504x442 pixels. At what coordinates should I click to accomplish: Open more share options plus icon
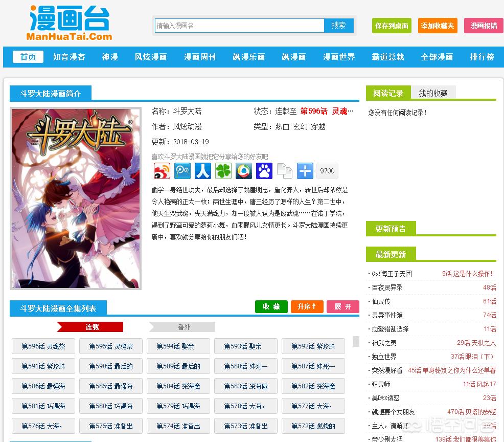tap(305, 171)
